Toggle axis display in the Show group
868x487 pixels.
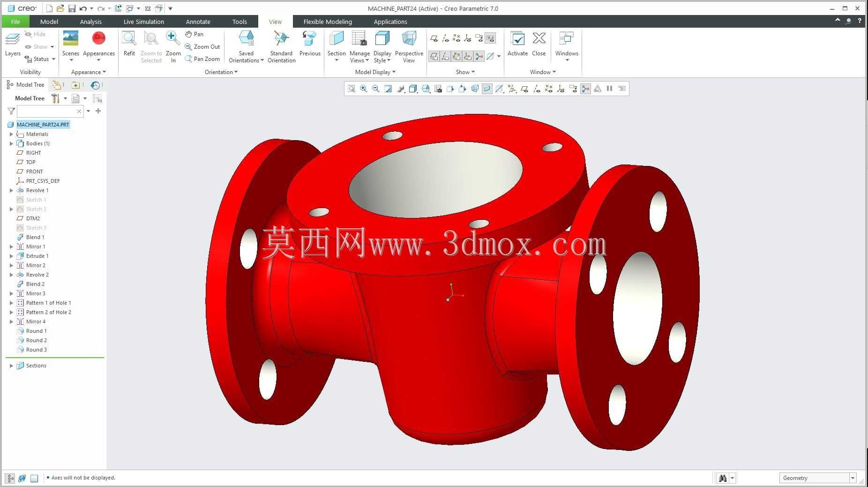tap(445, 38)
